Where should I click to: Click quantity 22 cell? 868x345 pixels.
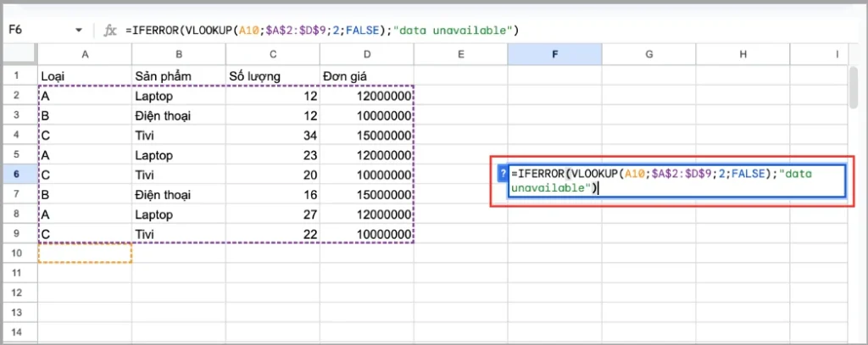(273, 234)
